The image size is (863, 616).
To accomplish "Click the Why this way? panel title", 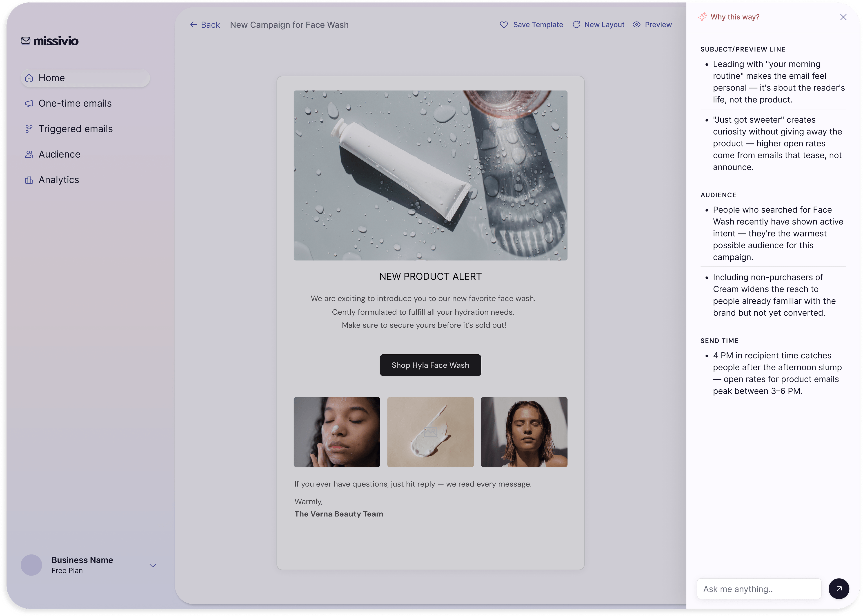I will [735, 17].
